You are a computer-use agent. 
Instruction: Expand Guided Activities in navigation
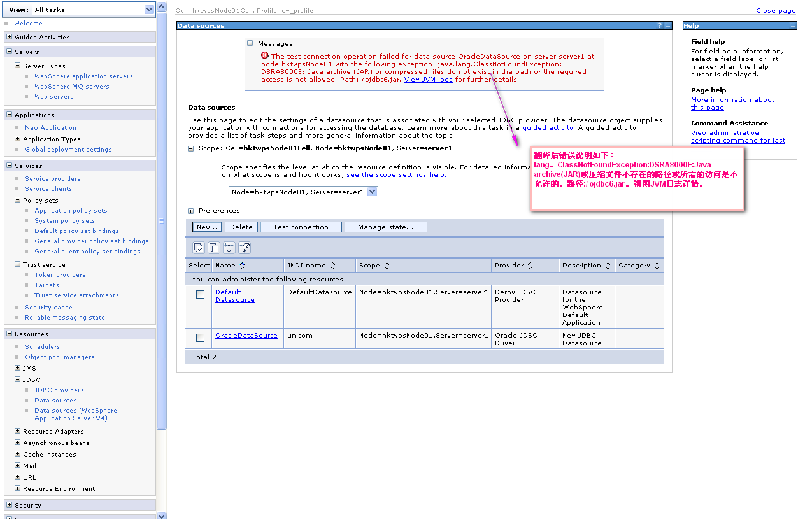point(10,37)
